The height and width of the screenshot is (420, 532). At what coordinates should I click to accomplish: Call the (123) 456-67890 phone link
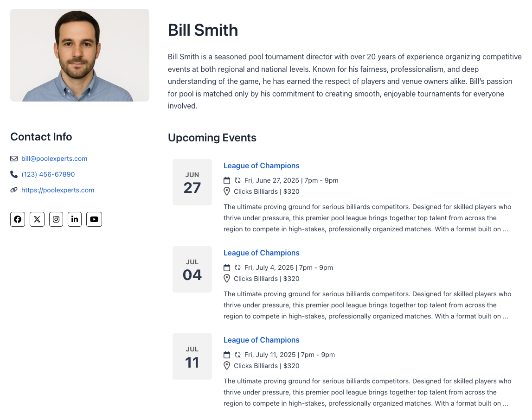(48, 174)
